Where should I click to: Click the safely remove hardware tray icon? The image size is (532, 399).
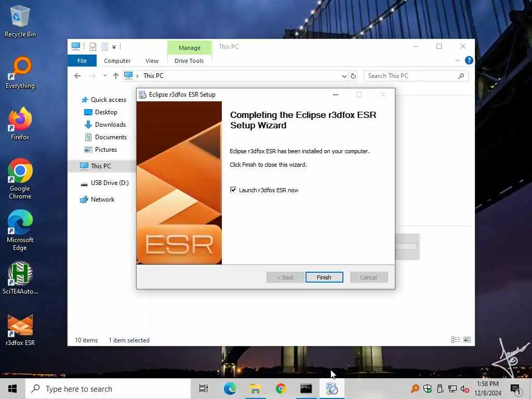click(x=440, y=389)
